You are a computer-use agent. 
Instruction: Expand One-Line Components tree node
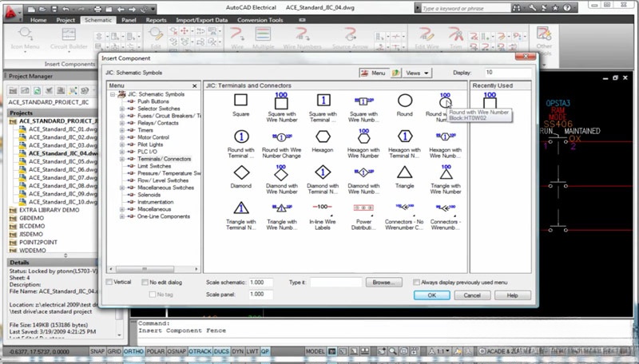(x=122, y=216)
